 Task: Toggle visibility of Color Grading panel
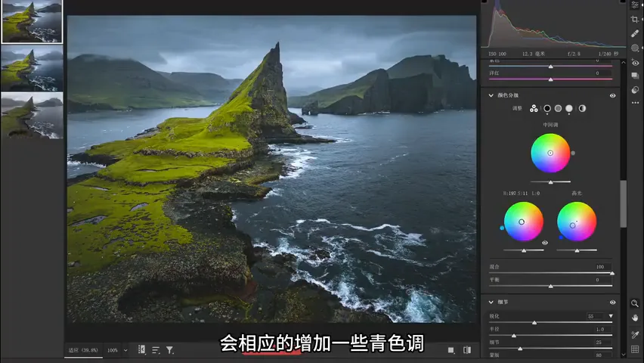[612, 95]
